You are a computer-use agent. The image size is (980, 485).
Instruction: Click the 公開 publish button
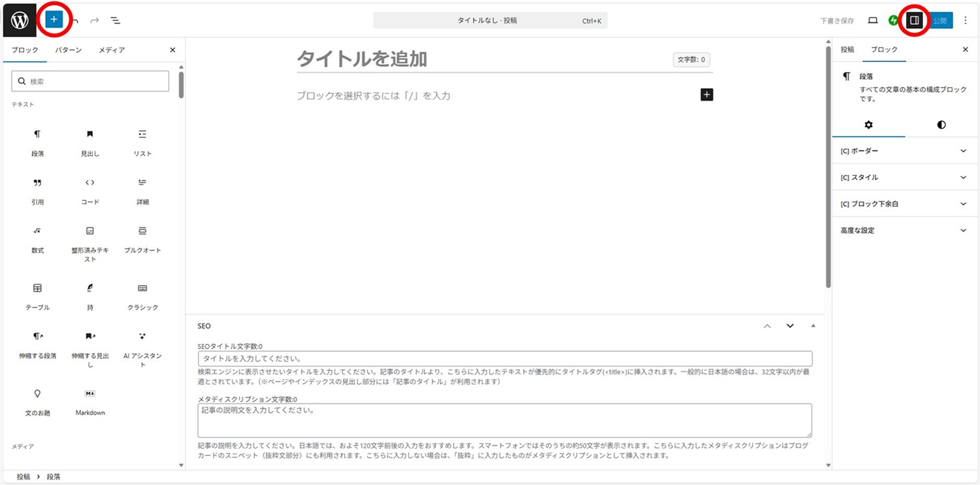pos(940,20)
